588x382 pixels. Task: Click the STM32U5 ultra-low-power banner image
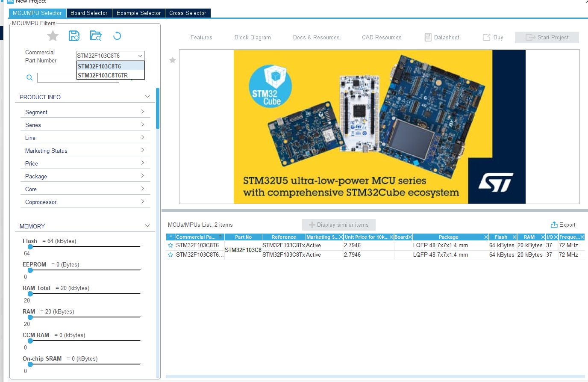(379, 127)
